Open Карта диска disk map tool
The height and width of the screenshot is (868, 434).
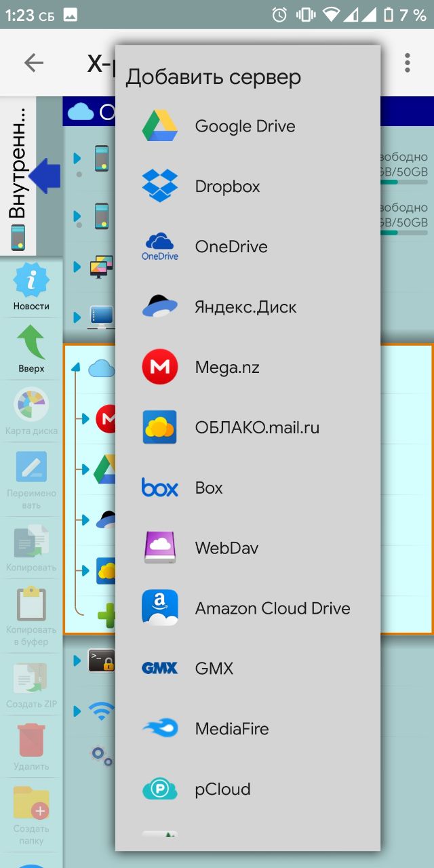point(31,411)
